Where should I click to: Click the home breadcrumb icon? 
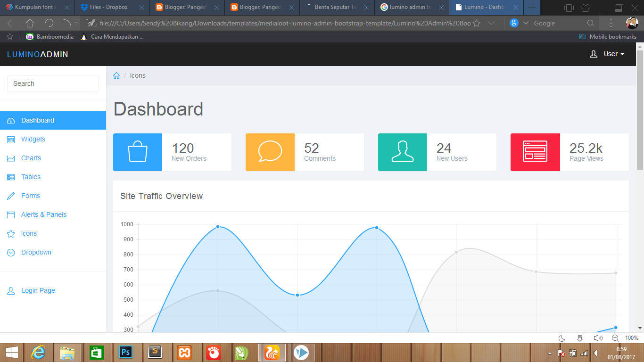point(116,75)
